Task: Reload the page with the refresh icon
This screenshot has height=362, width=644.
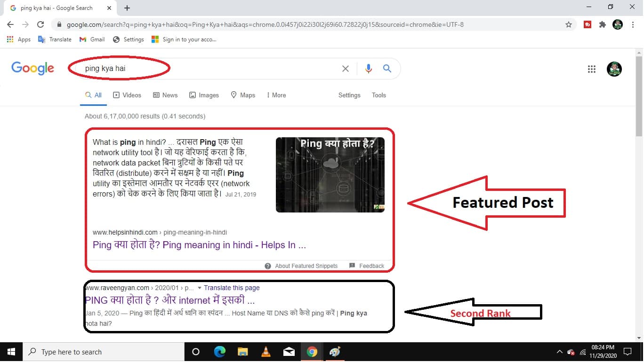Action: [x=40, y=24]
